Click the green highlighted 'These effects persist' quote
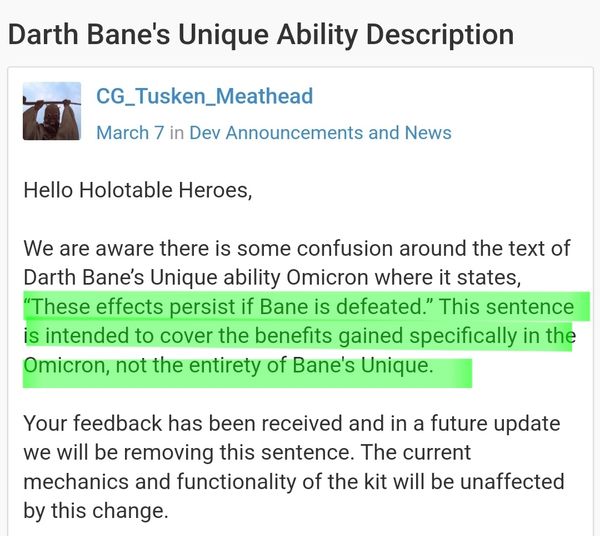The height and width of the screenshot is (536, 600). tap(225, 306)
